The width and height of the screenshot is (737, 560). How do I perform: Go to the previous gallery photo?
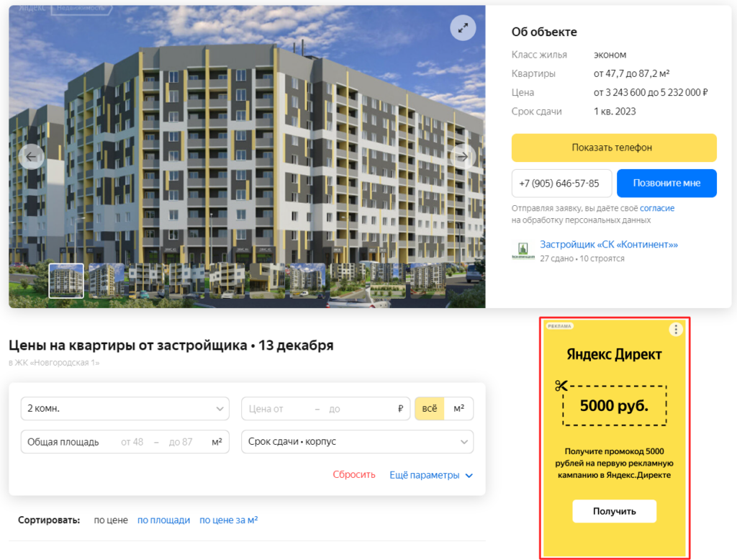click(x=31, y=157)
